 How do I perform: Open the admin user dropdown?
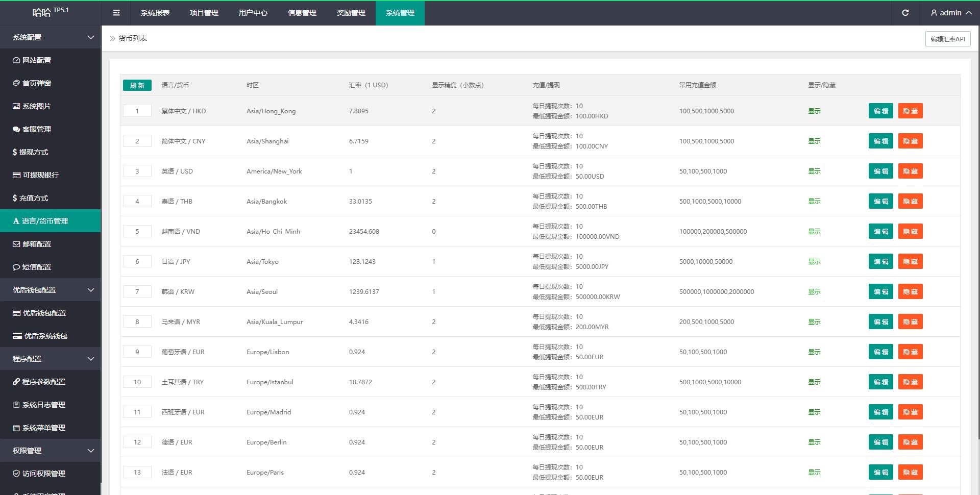tap(950, 13)
